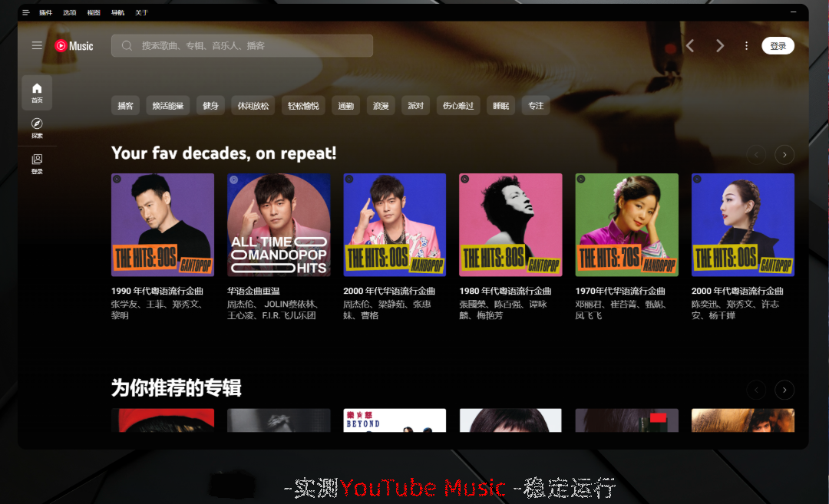Open the three-dot more options menu

pyautogui.click(x=746, y=46)
